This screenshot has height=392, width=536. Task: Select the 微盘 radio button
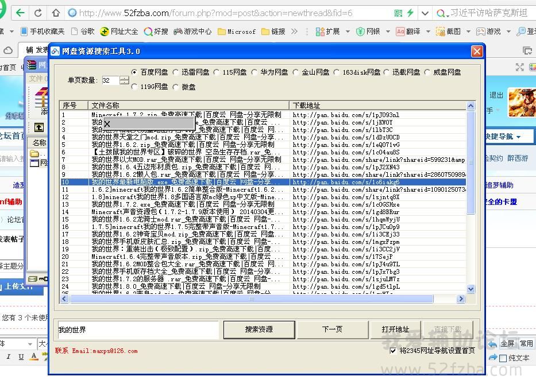(x=175, y=87)
